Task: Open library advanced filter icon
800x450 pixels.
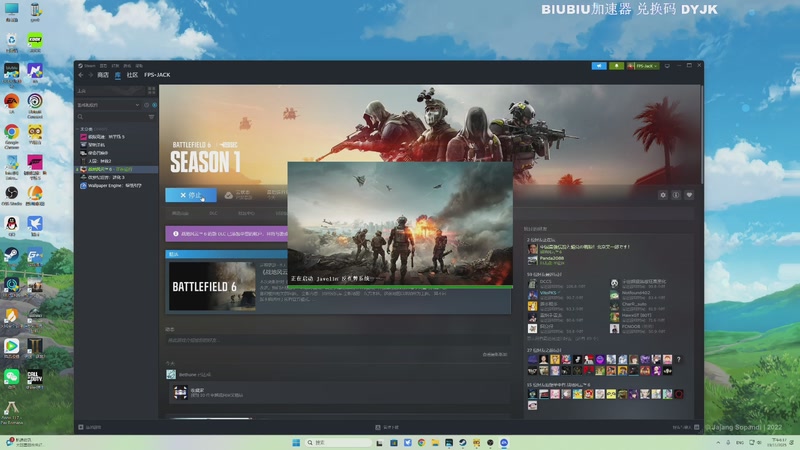Action: [x=152, y=117]
